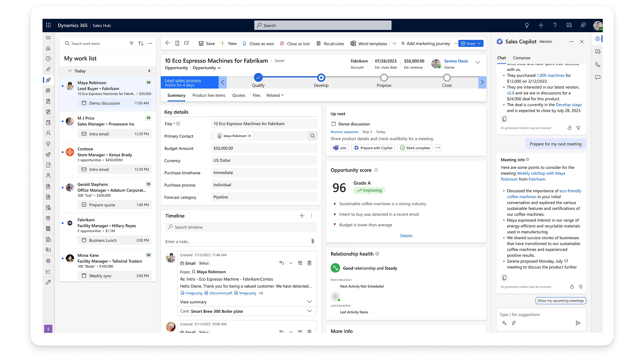
Task: Click Prepare with Copilot button
Action: (x=373, y=148)
